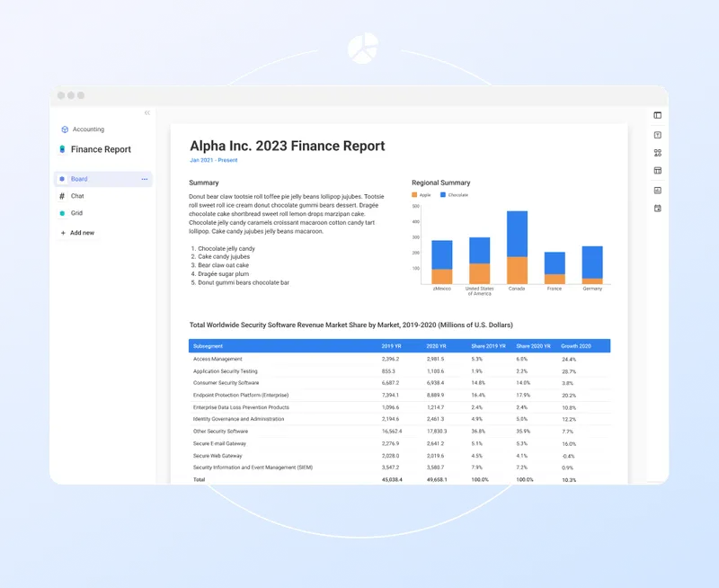Select the text block tool icon

[658, 135]
